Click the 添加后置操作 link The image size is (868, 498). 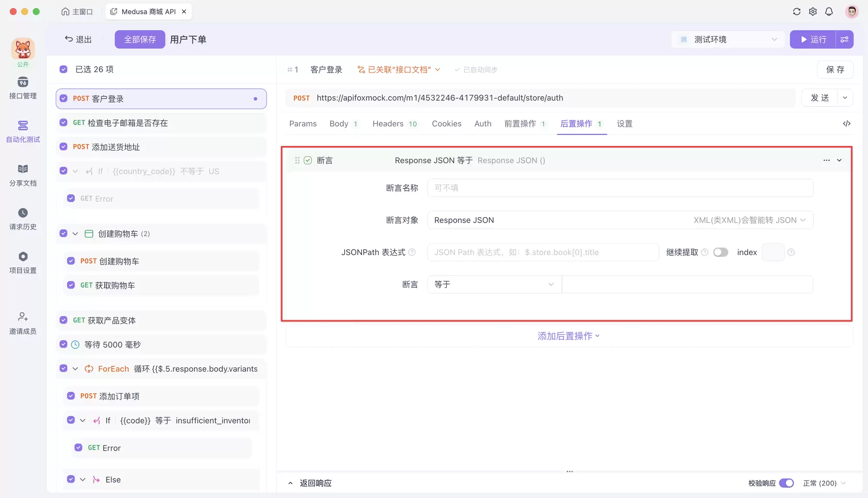pyautogui.click(x=569, y=336)
